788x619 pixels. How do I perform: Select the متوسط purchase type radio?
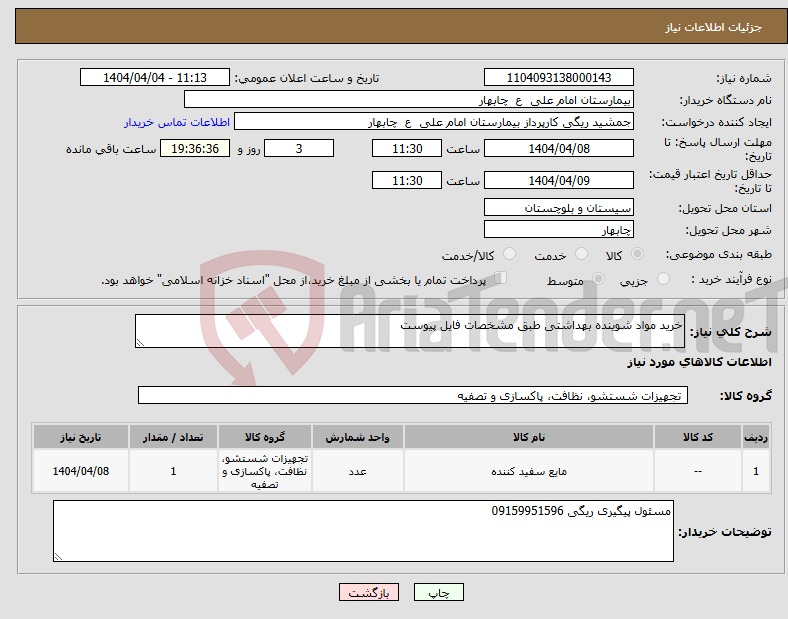[599, 279]
